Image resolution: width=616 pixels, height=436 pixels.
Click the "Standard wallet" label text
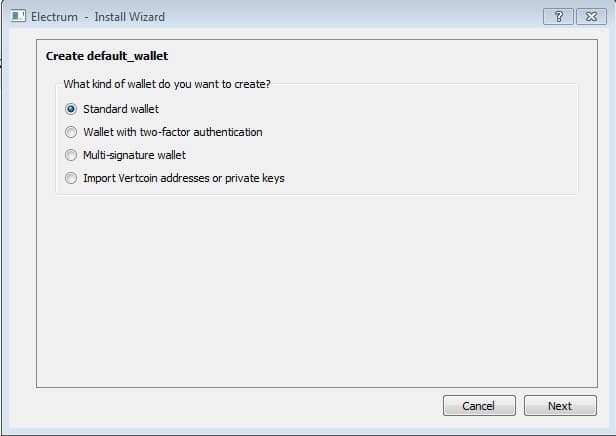[121, 109]
